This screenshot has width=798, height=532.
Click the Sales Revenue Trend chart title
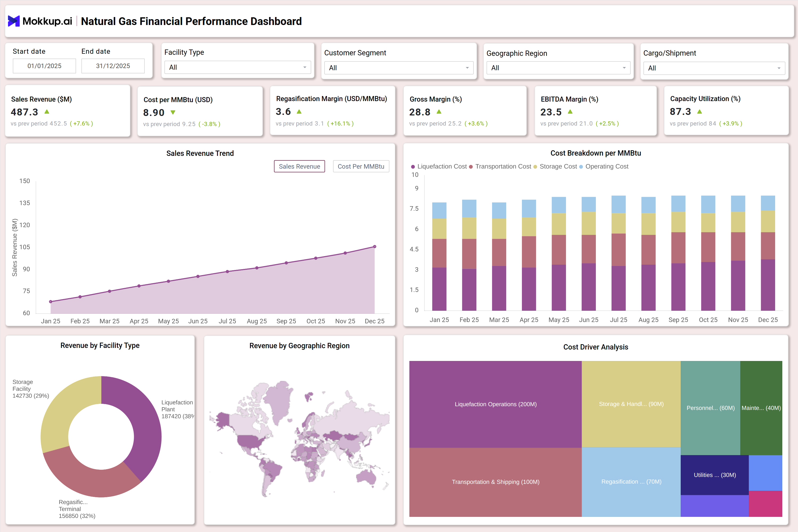pyautogui.click(x=200, y=153)
